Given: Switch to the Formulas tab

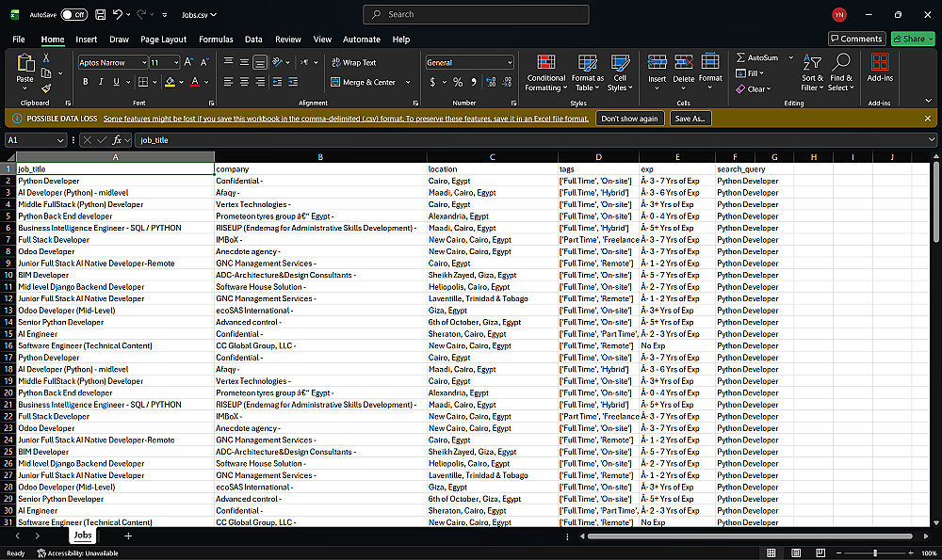Looking at the screenshot, I should point(216,39).
